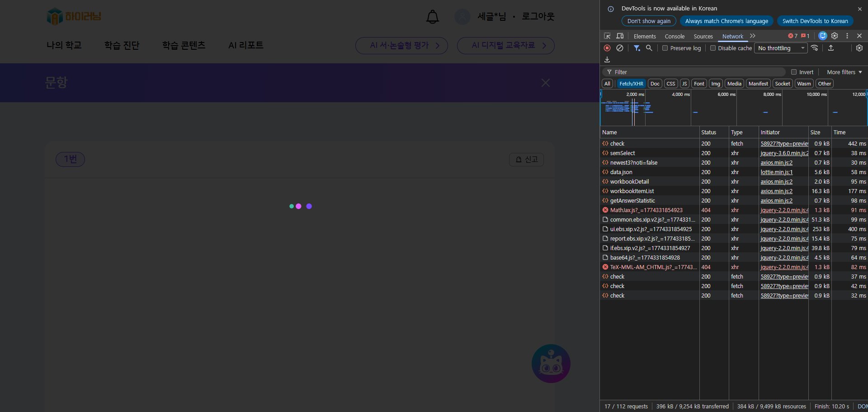
Task: Toggle the device toolbar icon
Action: [620, 36]
